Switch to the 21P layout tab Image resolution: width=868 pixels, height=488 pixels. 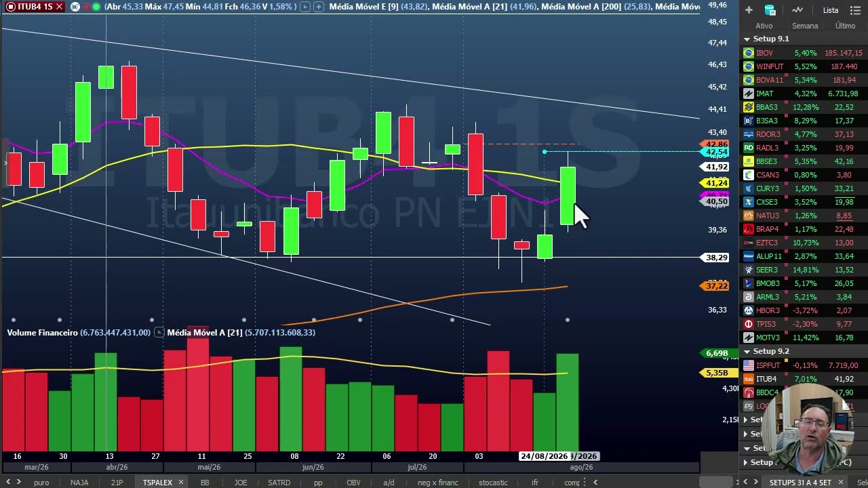point(117,483)
